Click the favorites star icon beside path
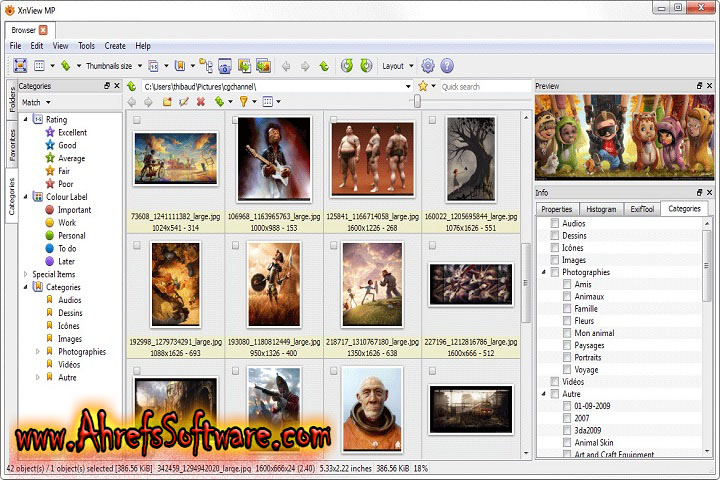Image resolution: width=720 pixels, height=480 pixels. (423, 87)
